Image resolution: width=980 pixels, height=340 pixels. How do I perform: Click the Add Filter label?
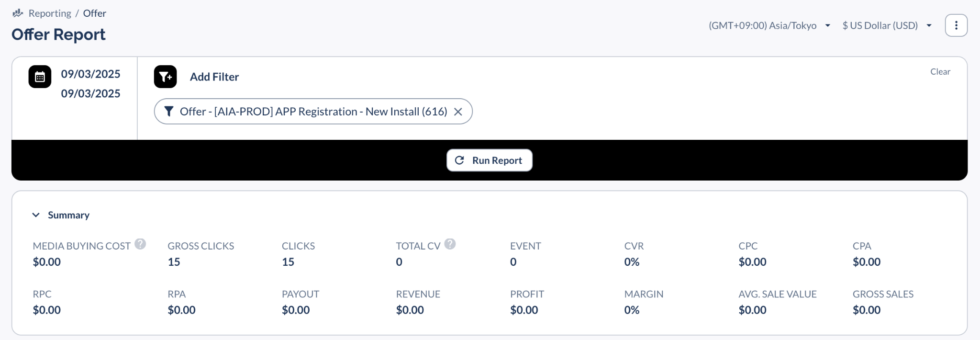coord(214,77)
